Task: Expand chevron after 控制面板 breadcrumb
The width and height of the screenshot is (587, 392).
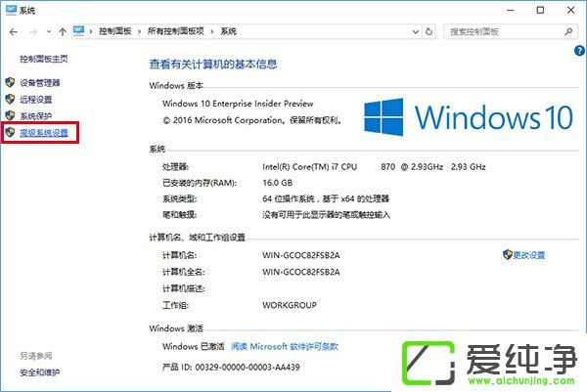Action: click(139, 32)
